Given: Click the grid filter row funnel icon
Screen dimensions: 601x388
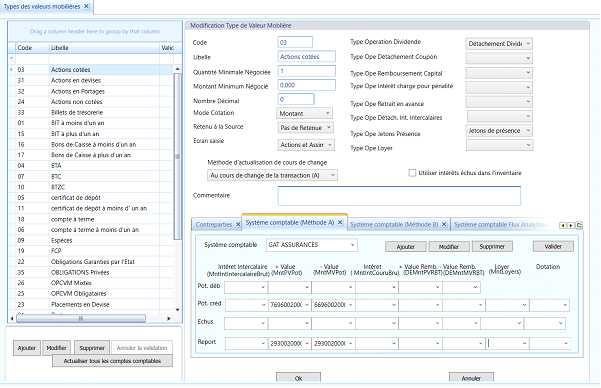Looking at the screenshot, I should click(11, 59).
